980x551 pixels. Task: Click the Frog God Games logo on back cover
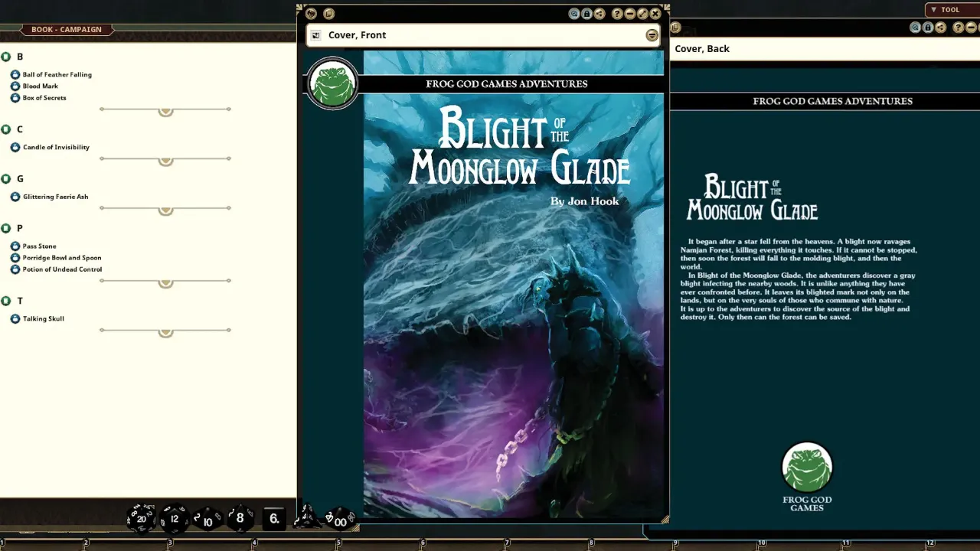point(807,476)
